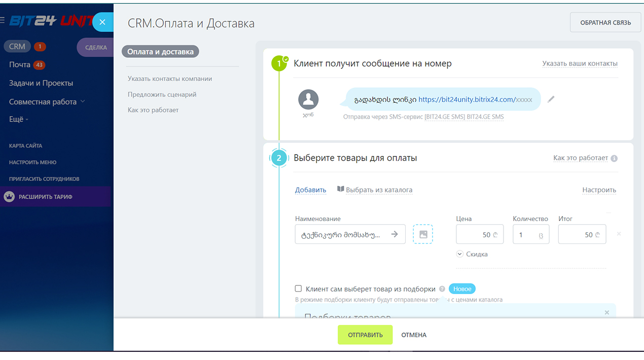The width and height of the screenshot is (644, 360).
Task: Expand the Ещё menu in the sidebar
Action: 19,120
